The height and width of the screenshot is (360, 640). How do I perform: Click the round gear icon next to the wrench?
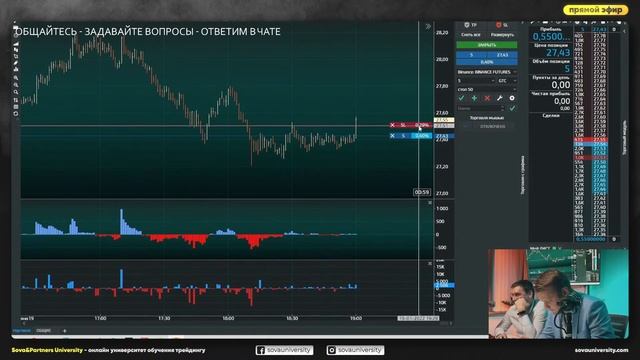[512, 98]
